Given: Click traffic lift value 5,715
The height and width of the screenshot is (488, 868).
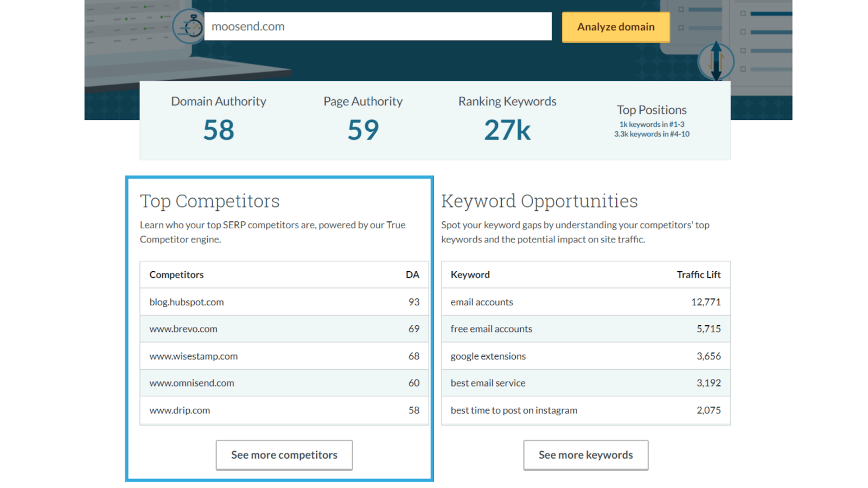Looking at the screenshot, I should click(x=709, y=329).
